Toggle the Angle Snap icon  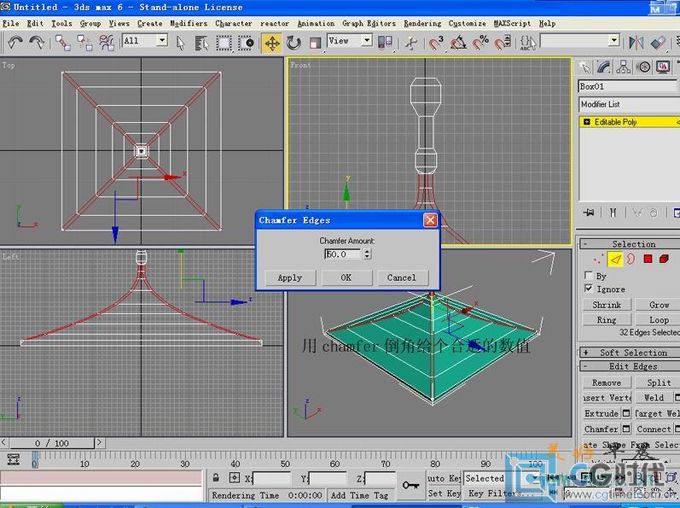tap(458, 43)
